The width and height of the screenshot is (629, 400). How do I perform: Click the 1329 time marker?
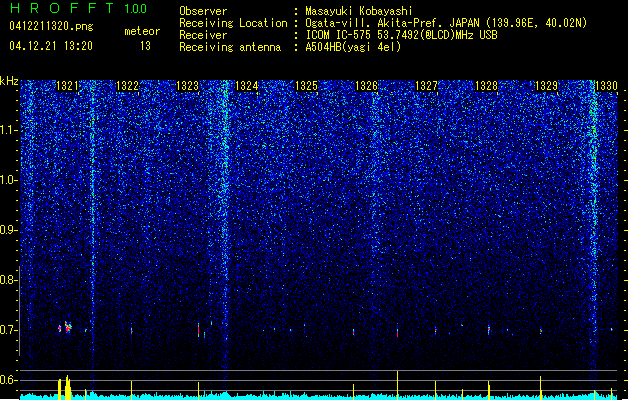[546, 86]
